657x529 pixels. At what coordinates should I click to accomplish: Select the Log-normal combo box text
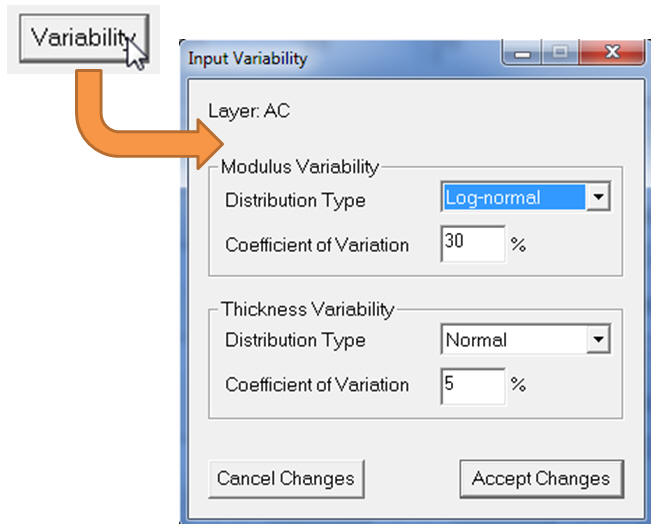(x=512, y=198)
